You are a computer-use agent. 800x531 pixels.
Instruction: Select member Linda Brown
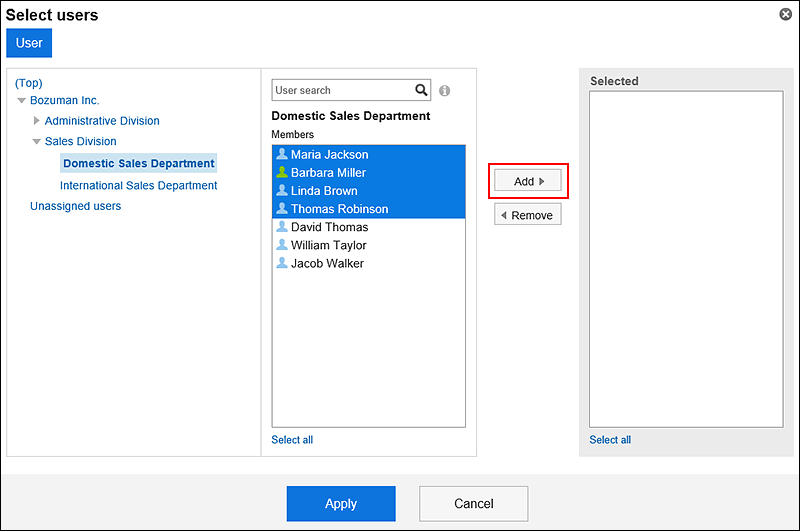(369, 191)
